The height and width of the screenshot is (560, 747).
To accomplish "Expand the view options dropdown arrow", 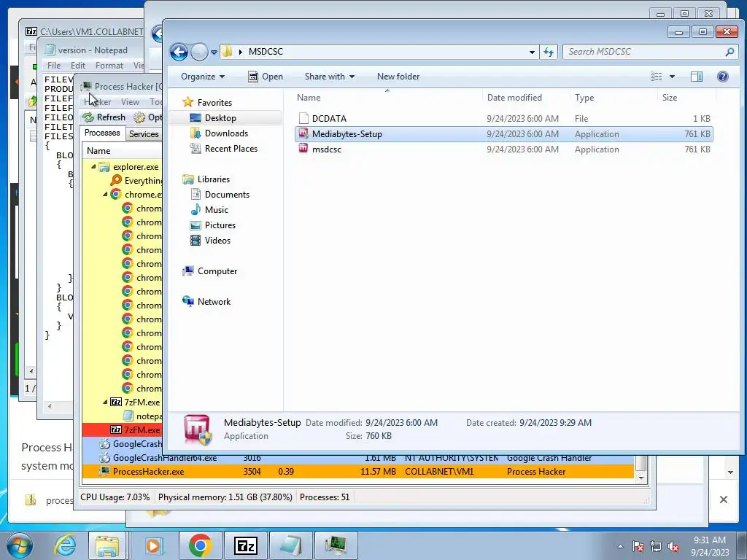I will [x=672, y=76].
